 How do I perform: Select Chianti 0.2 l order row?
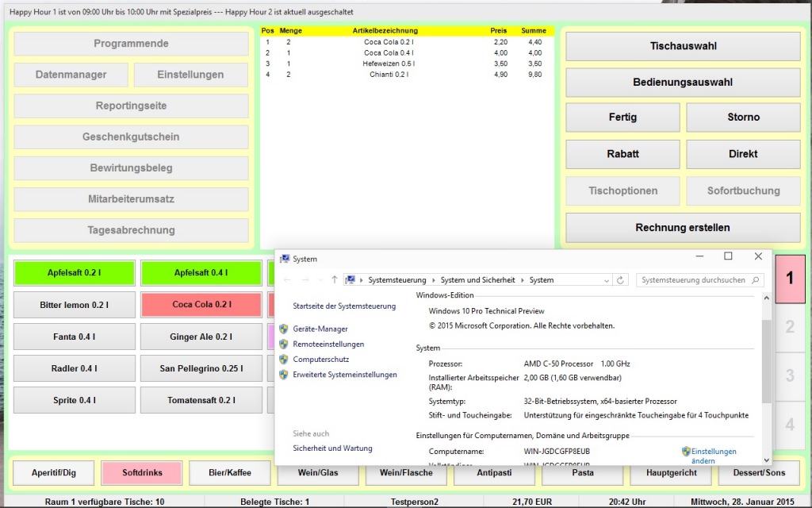[407, 75]
